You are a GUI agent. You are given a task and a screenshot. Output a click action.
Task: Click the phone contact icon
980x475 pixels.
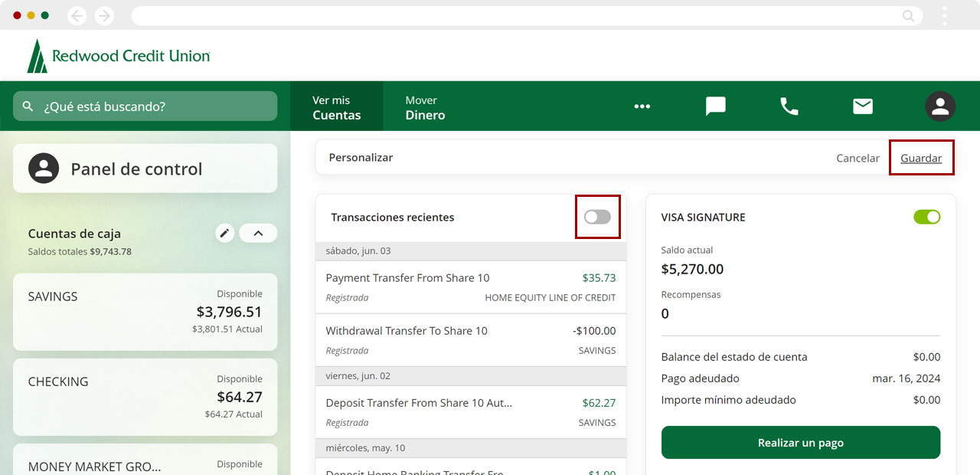pyautogui.click(x=789, y=106)
